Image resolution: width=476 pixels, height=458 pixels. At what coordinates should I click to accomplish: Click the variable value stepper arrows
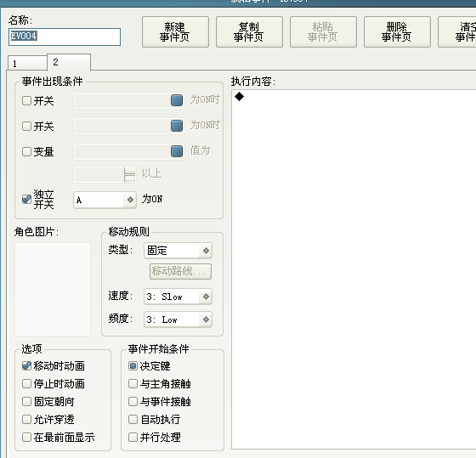click(x=130, y=174)
